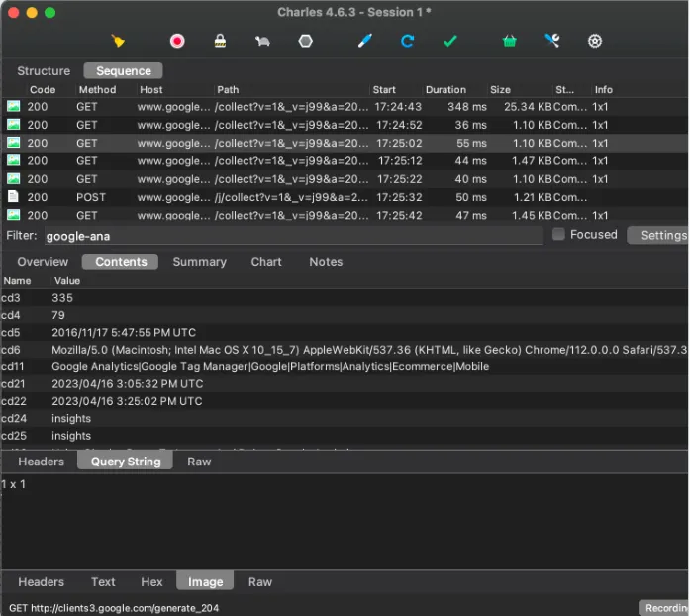Toggle SSL proxying padlock icon

pyautogui.click(x=220, y=41)
